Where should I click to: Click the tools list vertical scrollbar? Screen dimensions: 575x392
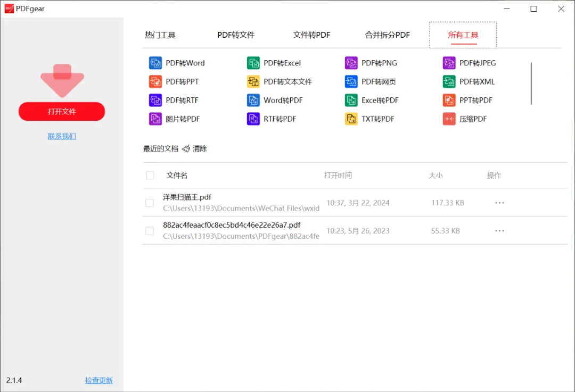(x=531, y=84)
